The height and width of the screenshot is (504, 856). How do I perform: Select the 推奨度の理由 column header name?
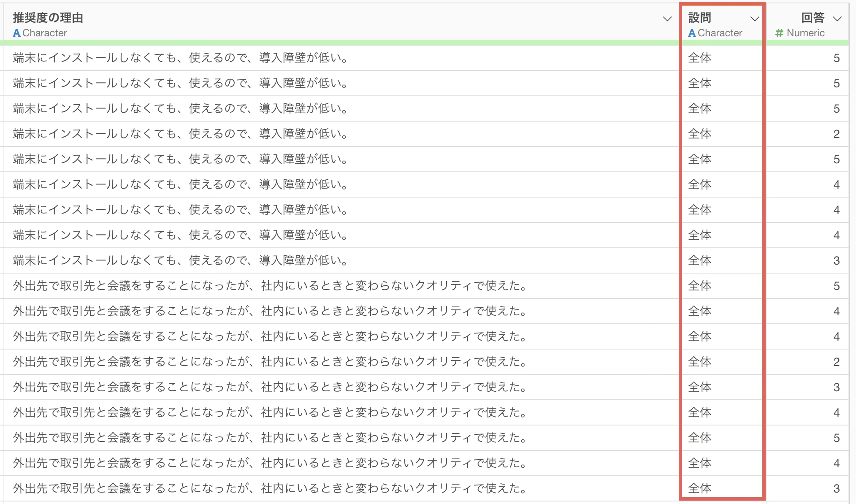pos(48,18)
